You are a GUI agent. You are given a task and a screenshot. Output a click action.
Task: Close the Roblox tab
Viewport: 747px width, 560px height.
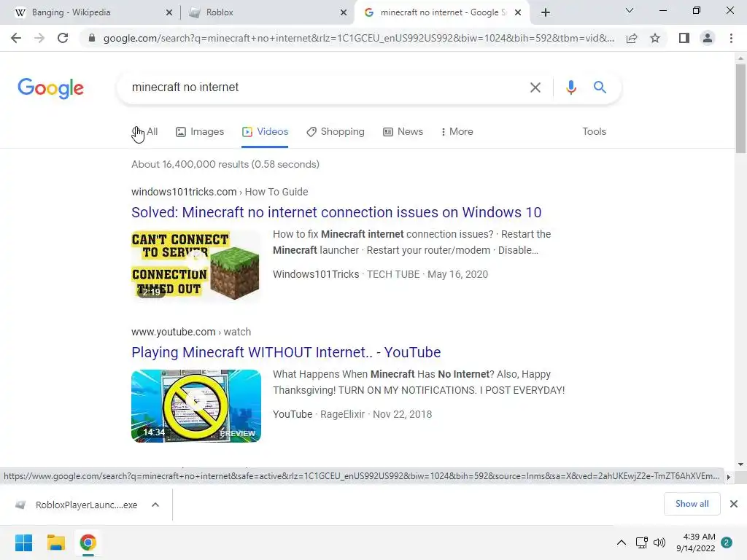coord(344,12)
